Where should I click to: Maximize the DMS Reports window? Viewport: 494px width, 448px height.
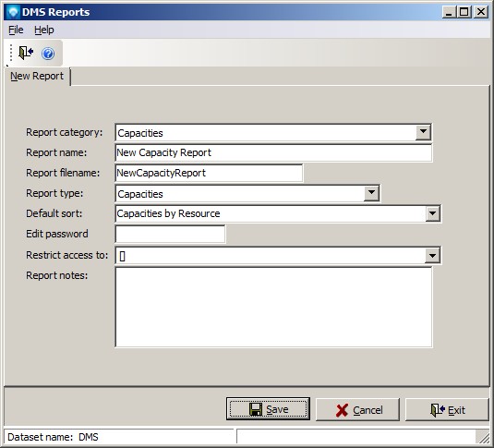point(464,12)
